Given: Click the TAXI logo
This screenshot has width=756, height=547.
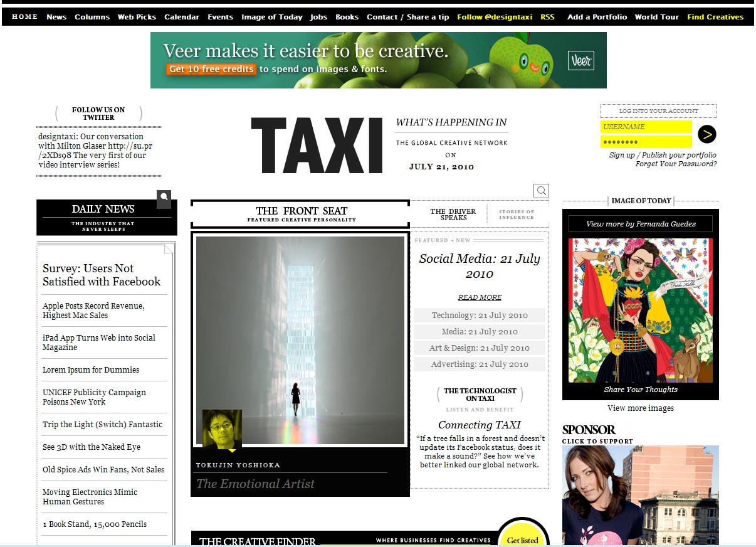Looking at the screenshot, I should (317, 146).
